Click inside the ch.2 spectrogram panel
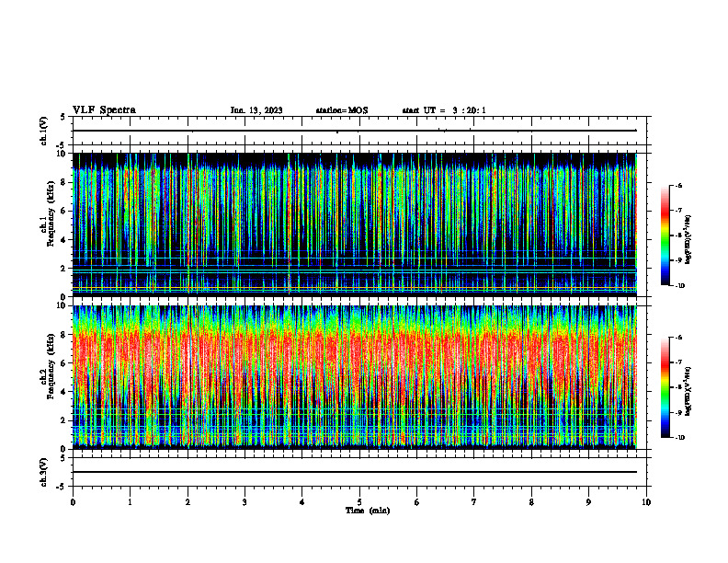Viewport: 728px width, 563px height. pyautogui.click(x=355, y=377)
